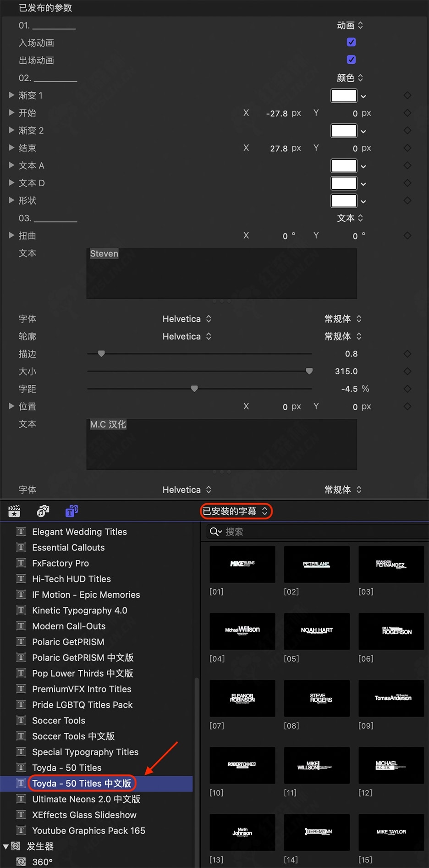Viewport: 429px width, 868px height.
Task: Expand the 渐变 2 parameter row
Action: 11,130
